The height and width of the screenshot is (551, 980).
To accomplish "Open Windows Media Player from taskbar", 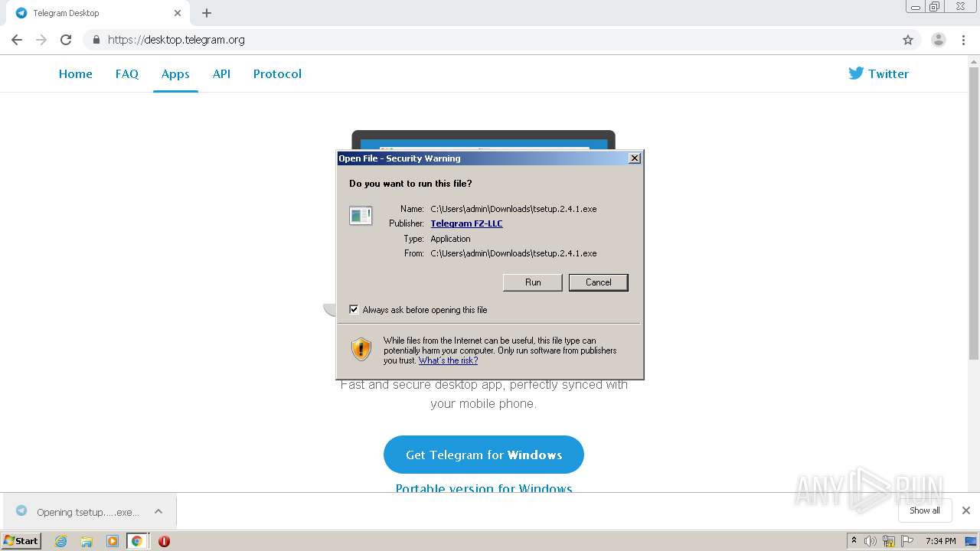I will tap(113, 541).
